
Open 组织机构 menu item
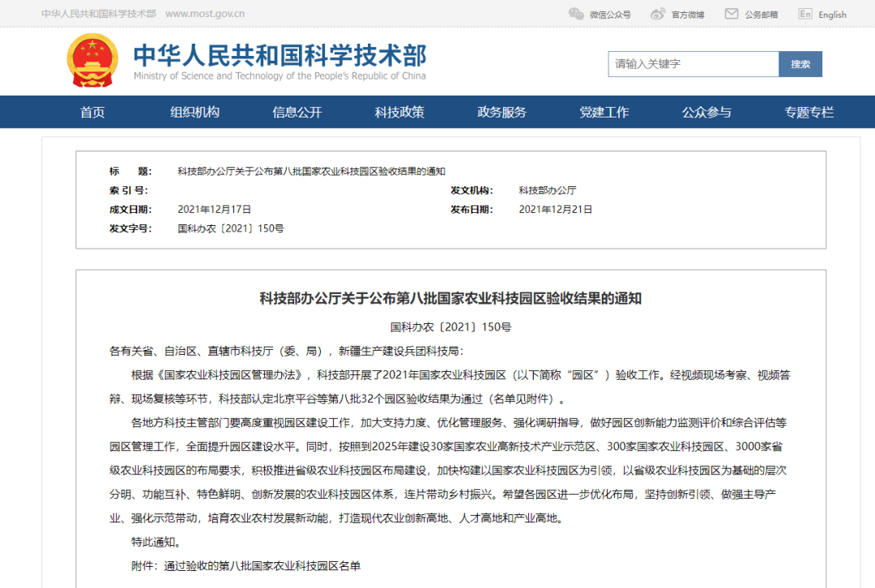point(194,112)
